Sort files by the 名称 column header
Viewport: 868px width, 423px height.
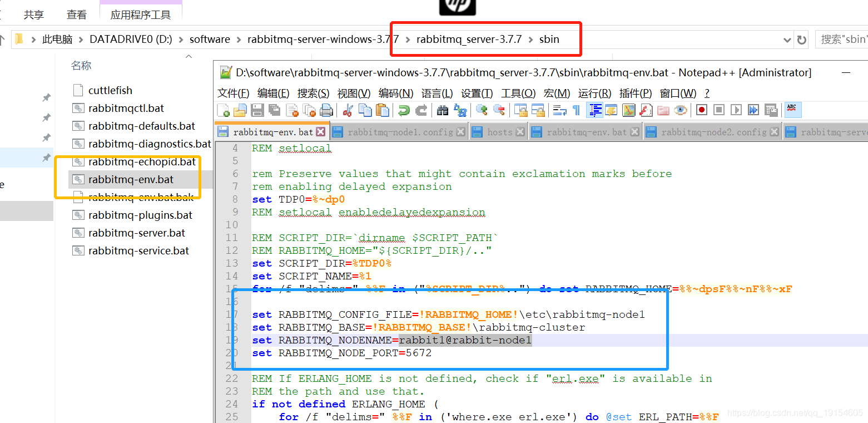click(x=81, y=66)
